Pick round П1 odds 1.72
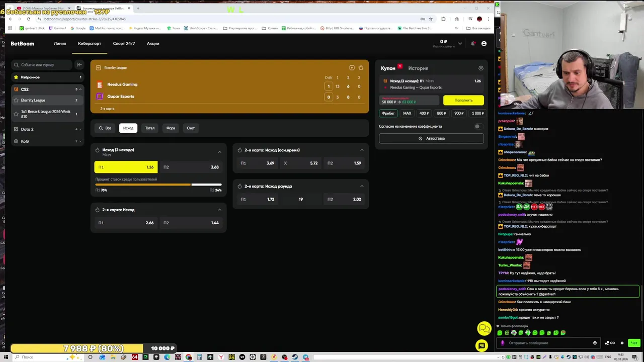Image resolution: width=644 pixels, height=362 pixels. point(257,199)
